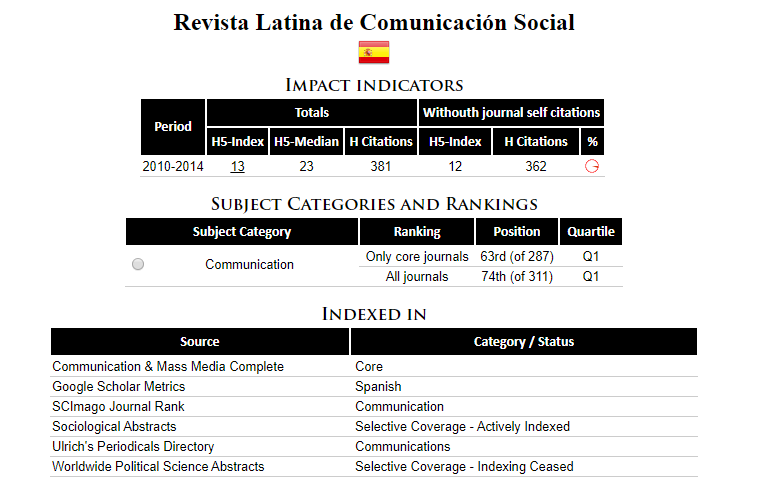This screenshot has height=490, width=775.
Task: Click Sociological Abstracts source
Action: pyautogui.click(x=114, y=426)
